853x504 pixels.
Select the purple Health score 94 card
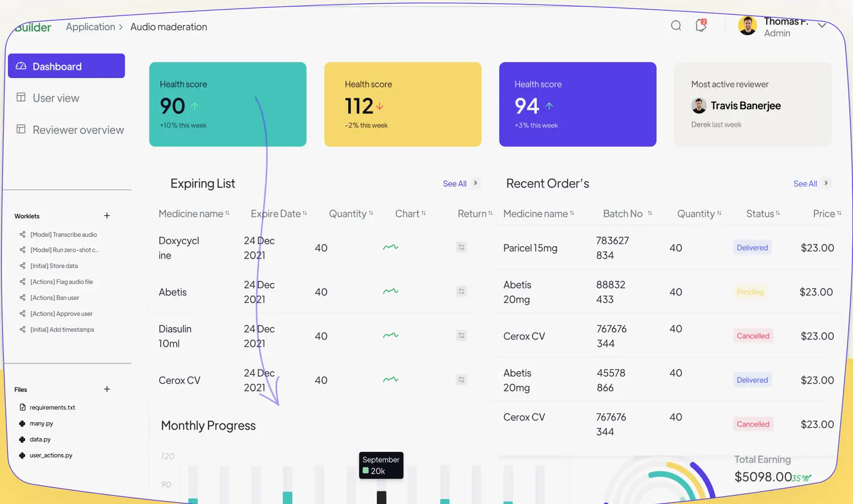coord(577,105)
